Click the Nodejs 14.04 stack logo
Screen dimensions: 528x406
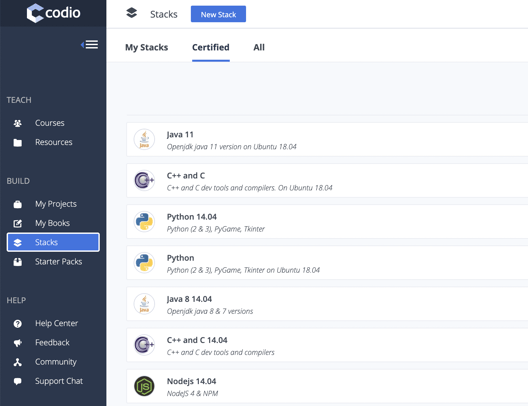(144, 386)
